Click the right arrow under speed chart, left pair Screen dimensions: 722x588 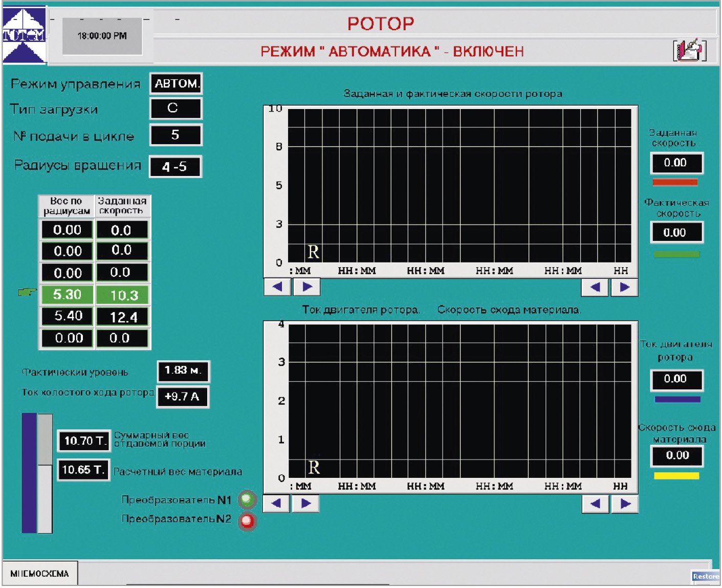tap(307, 287)
